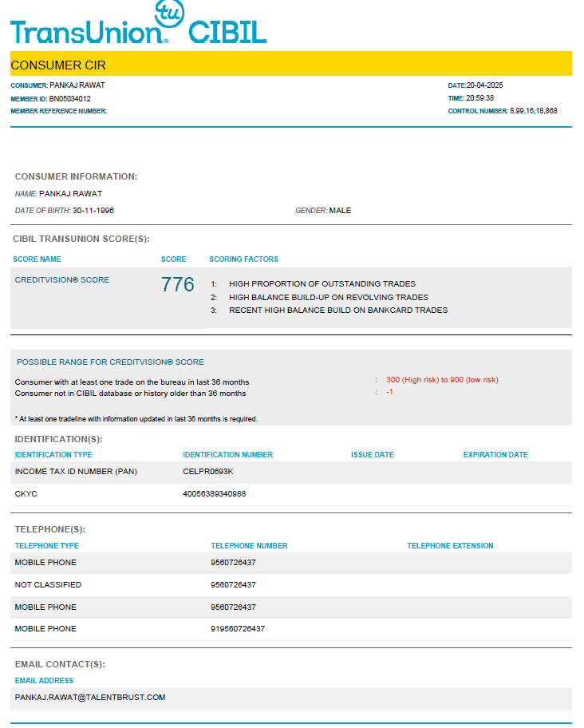Click the TransUnion CIBIL logo
The image size is (584, 728).
click(x=138, y=22)
